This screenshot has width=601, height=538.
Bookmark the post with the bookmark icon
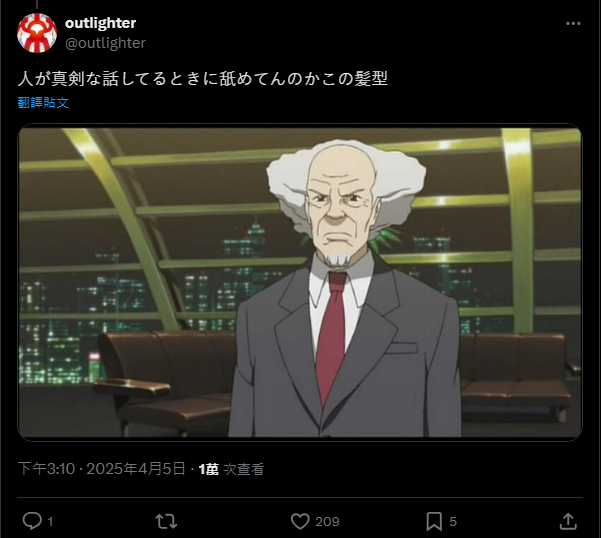434,522
